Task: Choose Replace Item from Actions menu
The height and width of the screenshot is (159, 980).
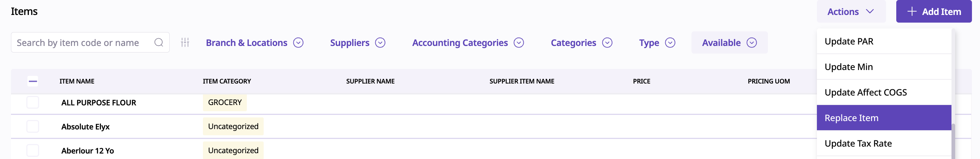Action: pyautogui.click(x=883, y=118)
